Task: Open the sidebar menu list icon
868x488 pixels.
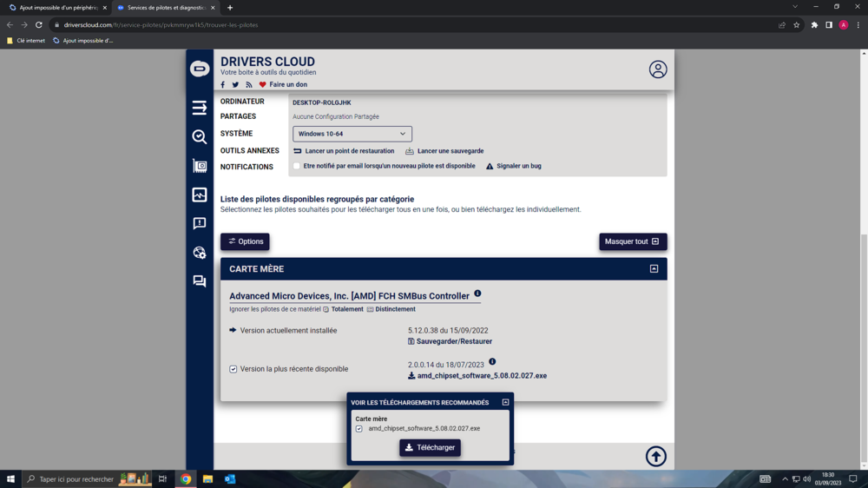Action: (x=200, y=108)
